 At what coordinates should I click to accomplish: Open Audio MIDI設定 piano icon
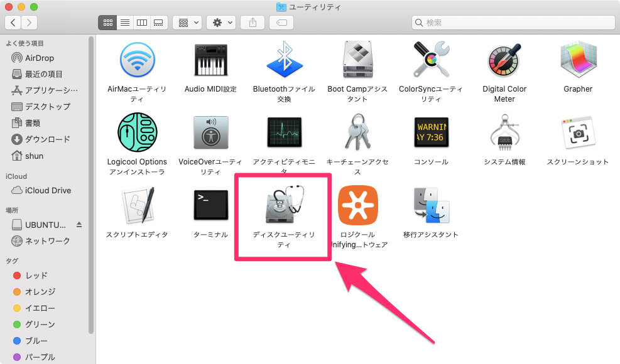tap(211, 60)
